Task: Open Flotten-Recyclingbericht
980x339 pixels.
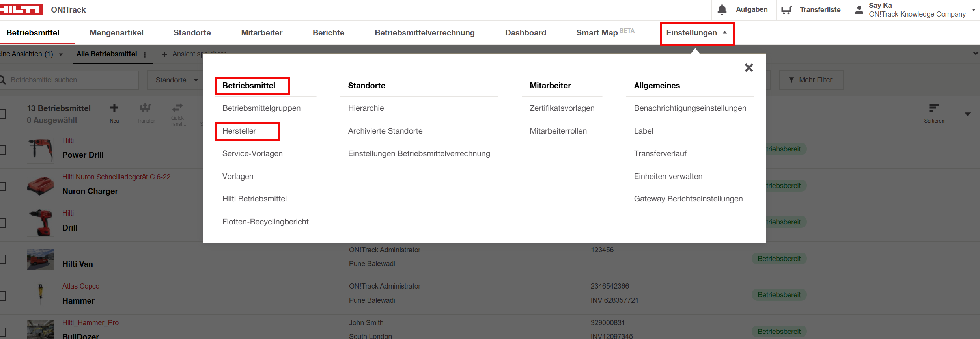Action: [x=265, y=222]
